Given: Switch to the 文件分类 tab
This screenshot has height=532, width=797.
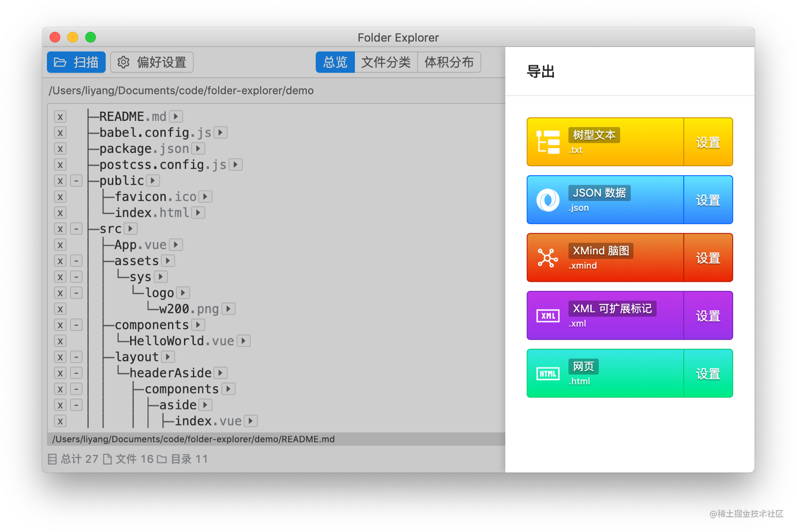Looking at the screenshot, I should click(x=386, y=62).
